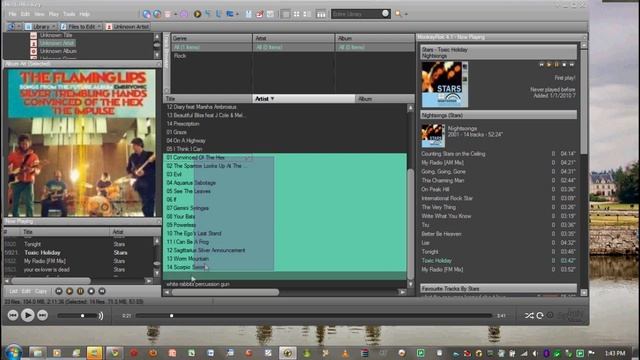The image size is (640, 360).
Task: Open the Now Playing List menu button
Action: 13,291
